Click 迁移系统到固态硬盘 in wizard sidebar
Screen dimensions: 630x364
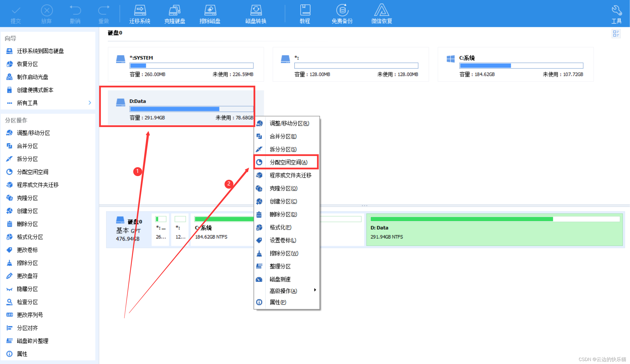click(x=40, y=51)
